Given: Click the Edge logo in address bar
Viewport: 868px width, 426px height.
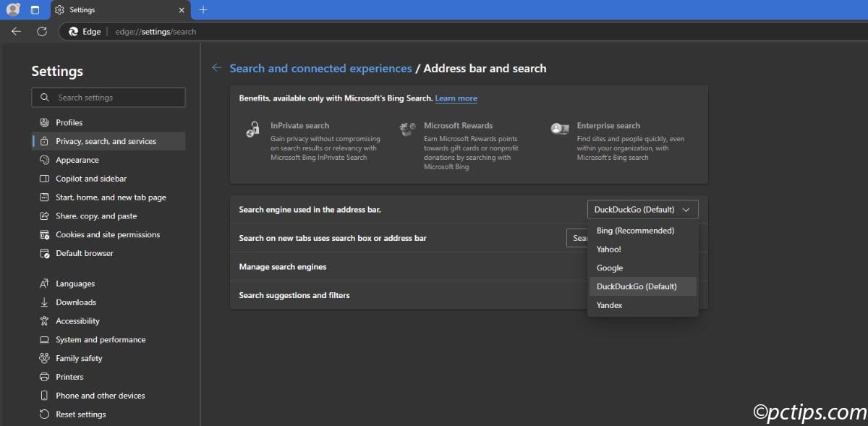Looking at the screenshot, I should click(x=73, y=32).
